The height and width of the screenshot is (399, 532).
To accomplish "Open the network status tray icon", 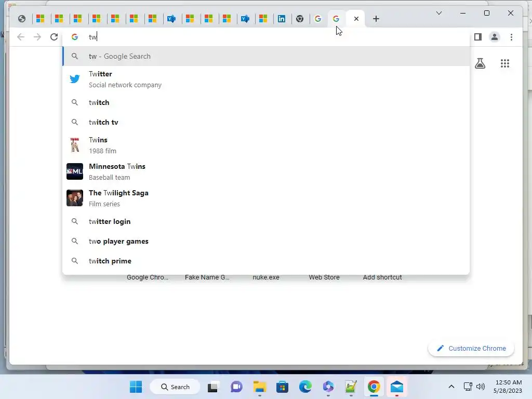I will 468,387.
